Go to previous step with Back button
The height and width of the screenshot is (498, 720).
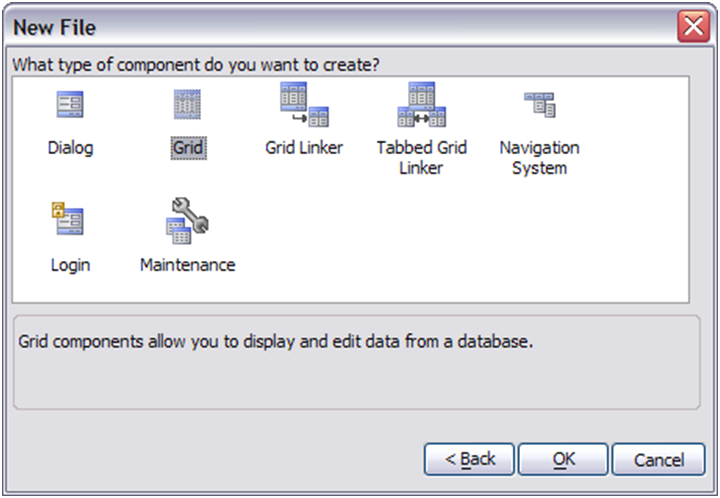point(469,459)
